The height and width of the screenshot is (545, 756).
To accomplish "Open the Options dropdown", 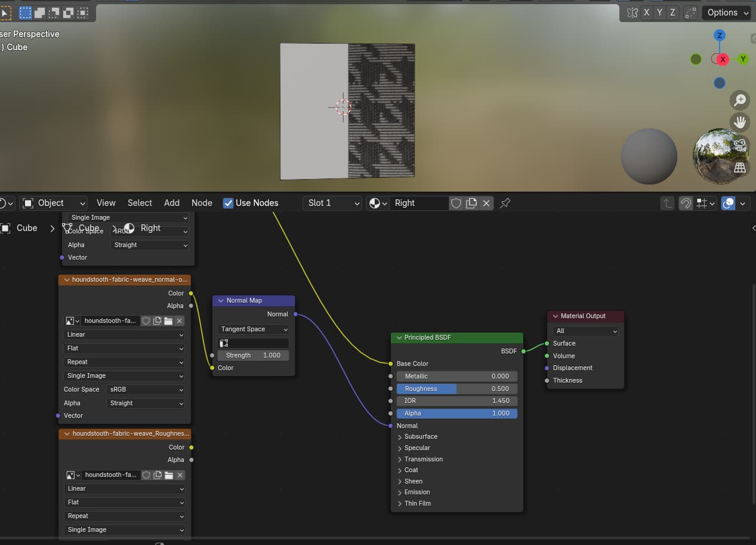I will click(x=725, y=13).
